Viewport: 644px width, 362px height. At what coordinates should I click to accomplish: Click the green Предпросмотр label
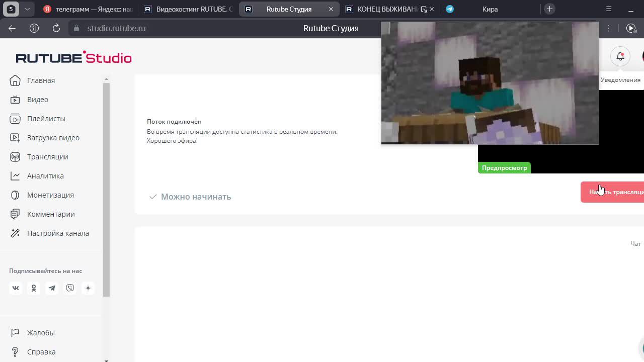coord(504,168)
